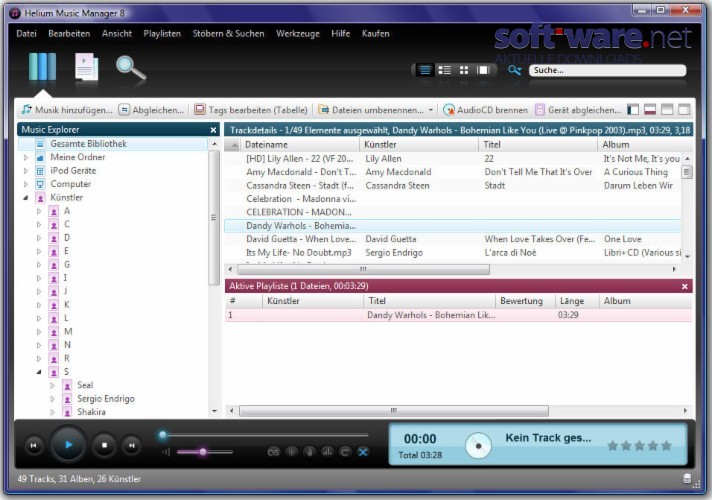The image size is (712, 500).
Task: Expand the Computer node
Action: pos(26,184)
